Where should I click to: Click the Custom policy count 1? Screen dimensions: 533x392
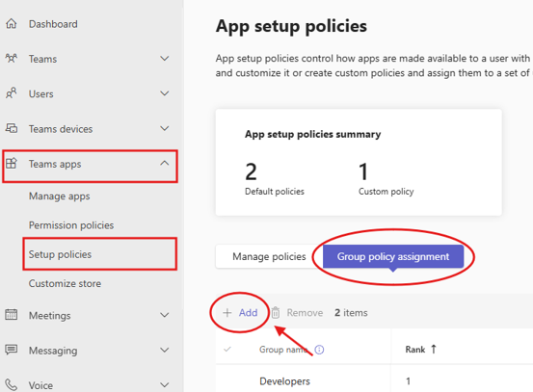click(363, 171)
